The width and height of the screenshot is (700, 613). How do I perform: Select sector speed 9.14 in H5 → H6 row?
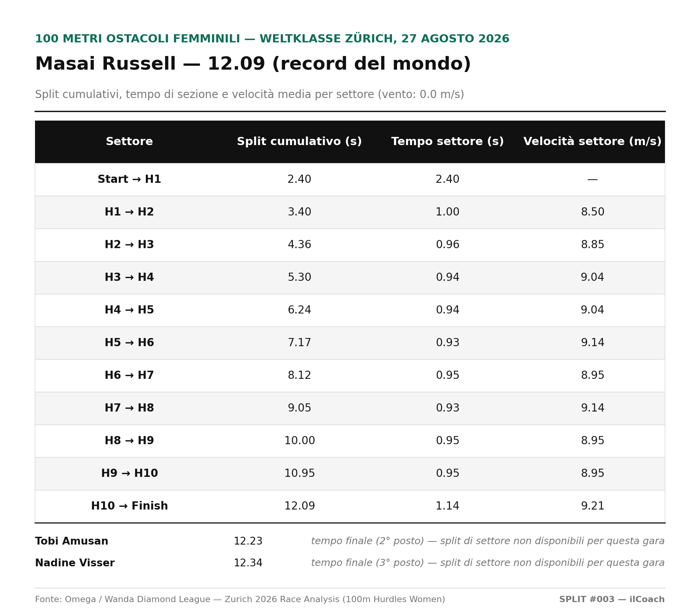(x=593, y=343)
